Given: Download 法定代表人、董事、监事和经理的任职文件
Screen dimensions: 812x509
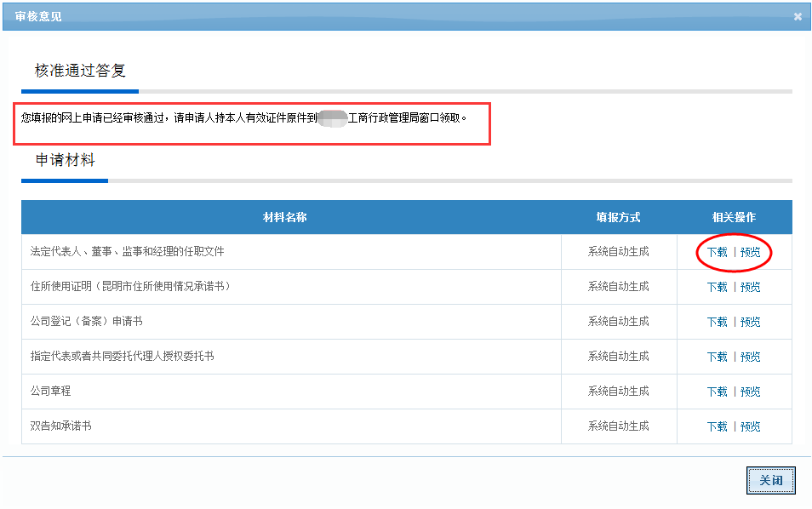Looking at the screenshot, I should [x=718, y=252].
